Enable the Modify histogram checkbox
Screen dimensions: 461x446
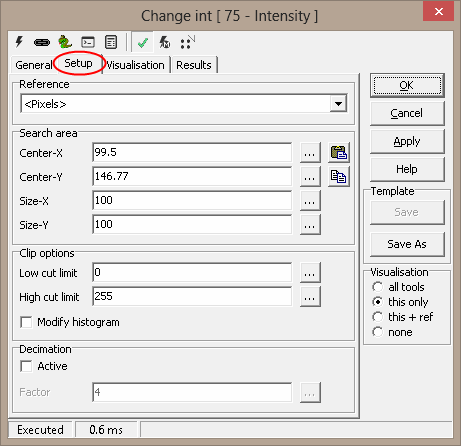pos(26,322)
